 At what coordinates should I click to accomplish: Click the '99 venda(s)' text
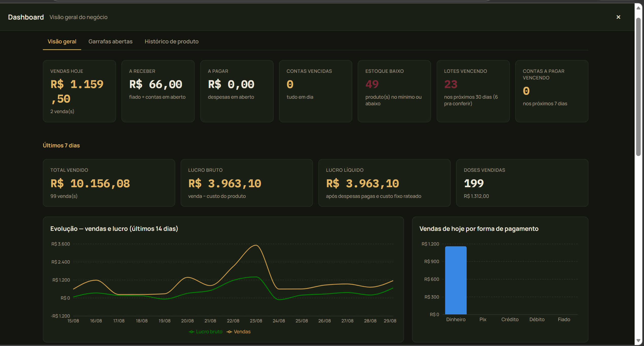click(64, 196)
